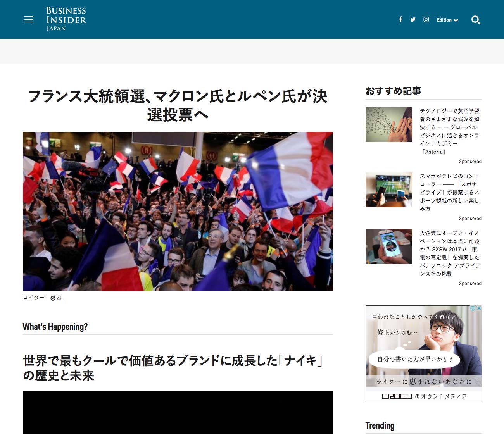This screenshot has height=434, width=504.
Task: Open the Nike brand history article headline
Action: click(x=173, y=368)
